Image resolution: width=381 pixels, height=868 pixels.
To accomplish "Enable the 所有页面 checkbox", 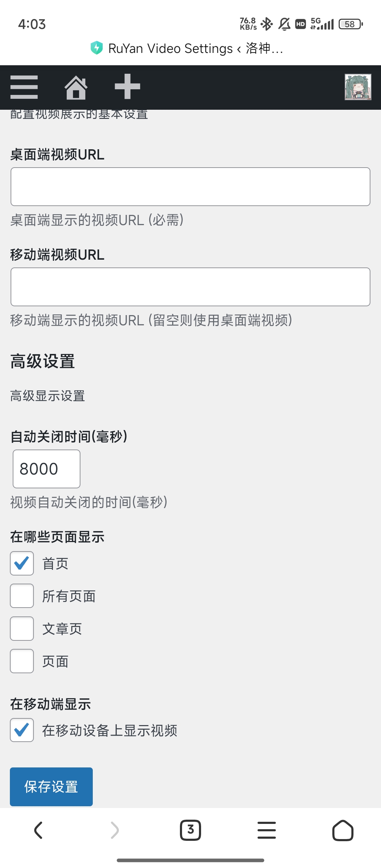I will (x=22, y=596).
